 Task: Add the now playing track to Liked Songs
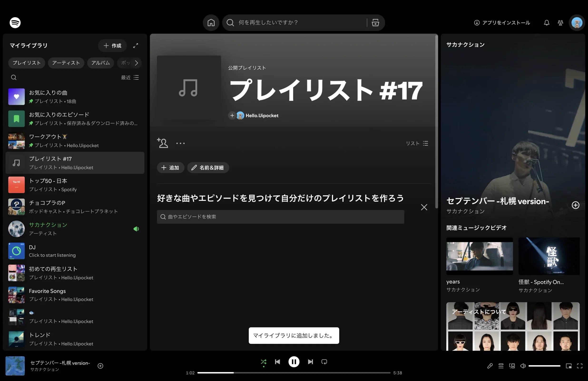tap(100, 366)
